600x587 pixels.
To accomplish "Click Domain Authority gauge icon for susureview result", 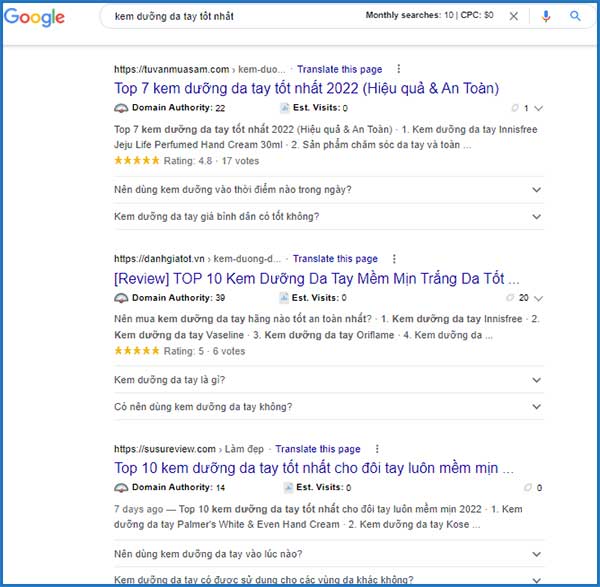I will [x=121, y=488].
